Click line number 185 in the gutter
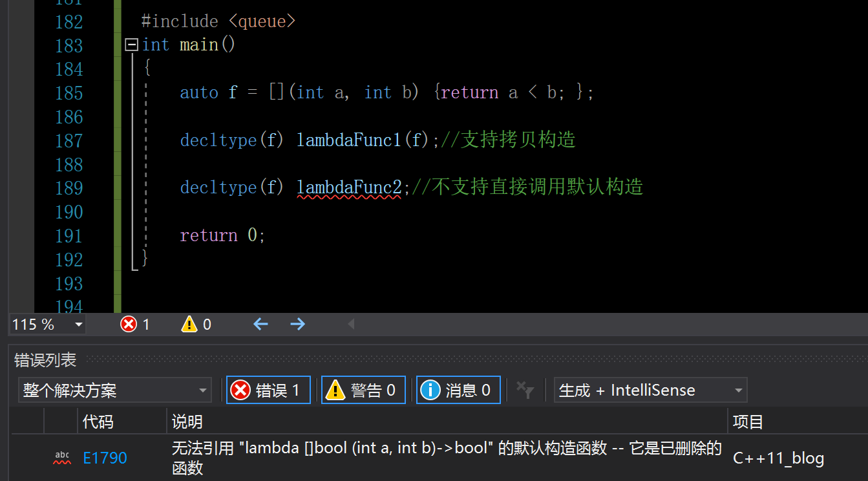Image resolution: width=868 pixels, height=481 pixels. (x=69, y=93)
